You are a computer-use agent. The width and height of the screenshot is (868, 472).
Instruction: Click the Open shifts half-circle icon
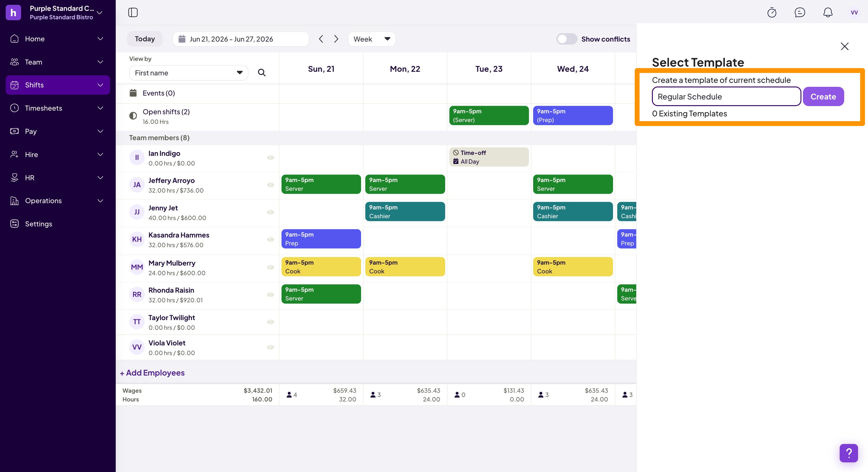point(133,115)
